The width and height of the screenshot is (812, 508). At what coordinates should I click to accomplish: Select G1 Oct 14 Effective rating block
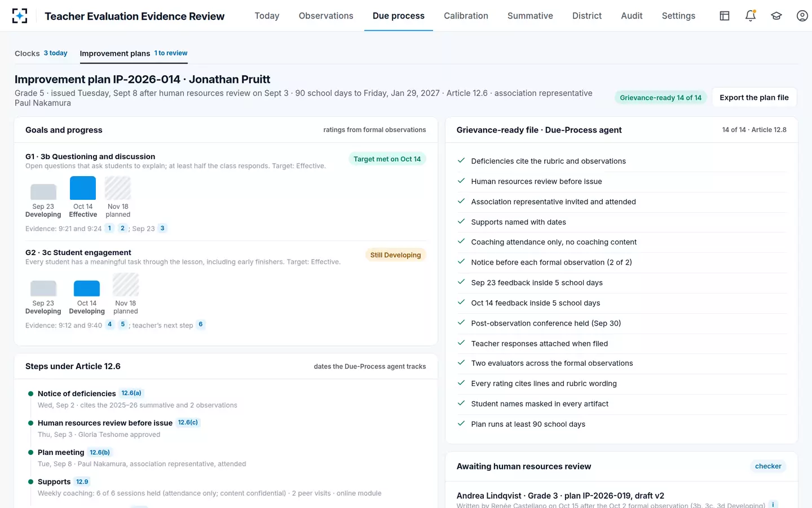tap(83, 188)
